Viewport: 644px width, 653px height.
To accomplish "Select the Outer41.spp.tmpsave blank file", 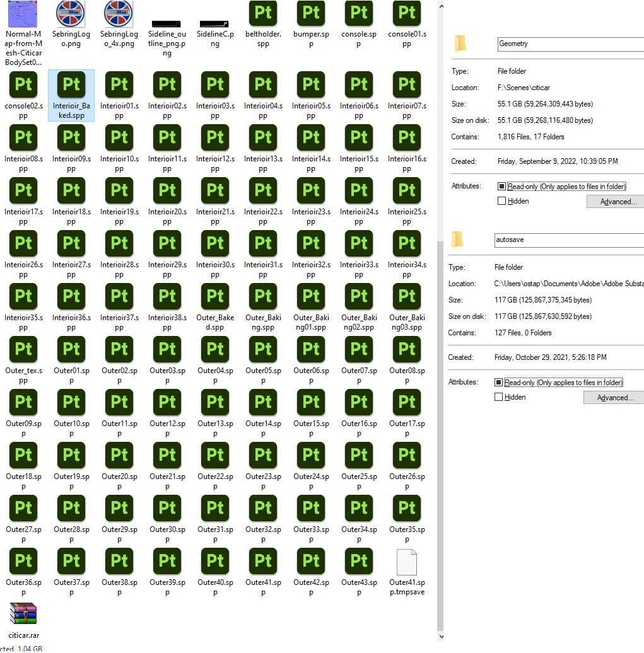I will pos(407,571).
